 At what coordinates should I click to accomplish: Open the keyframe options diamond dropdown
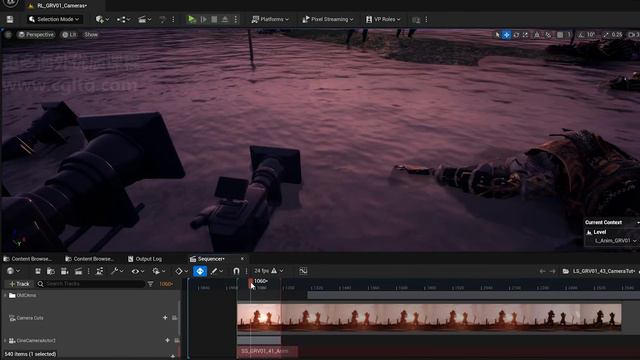point(181,271)
